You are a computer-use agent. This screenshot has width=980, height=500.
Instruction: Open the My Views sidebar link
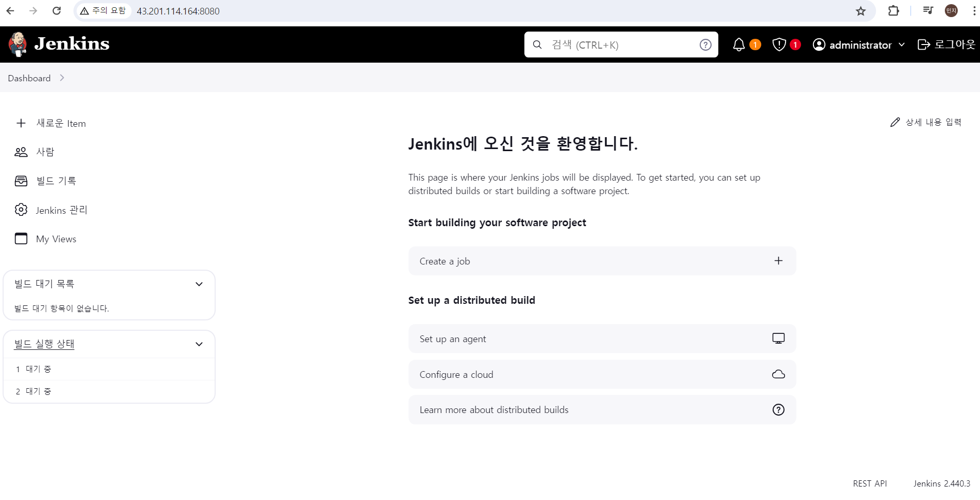(56, 239)
